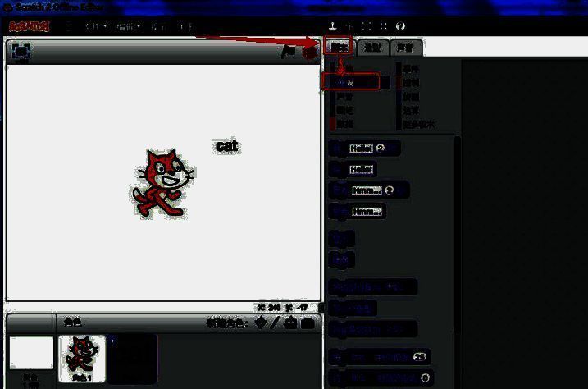The height and width of the screenshot is (389, 588).
Task: Select the stage backdrop thumbnail
Action: tap(31, 355)
